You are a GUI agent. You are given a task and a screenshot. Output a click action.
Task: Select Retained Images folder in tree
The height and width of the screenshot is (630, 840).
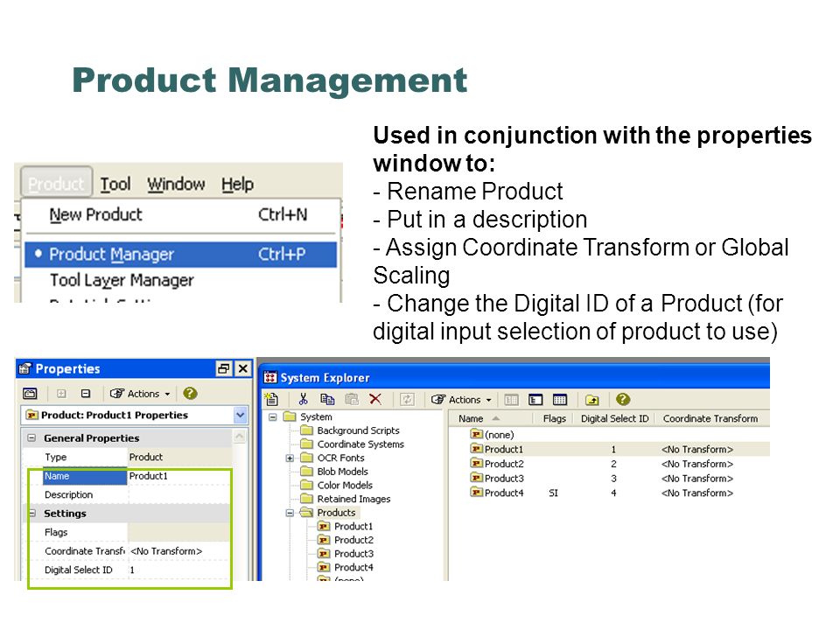click(x=353, y=499)
